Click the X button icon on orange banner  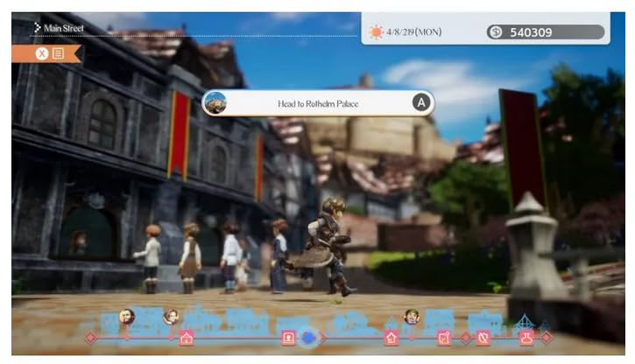42,53
